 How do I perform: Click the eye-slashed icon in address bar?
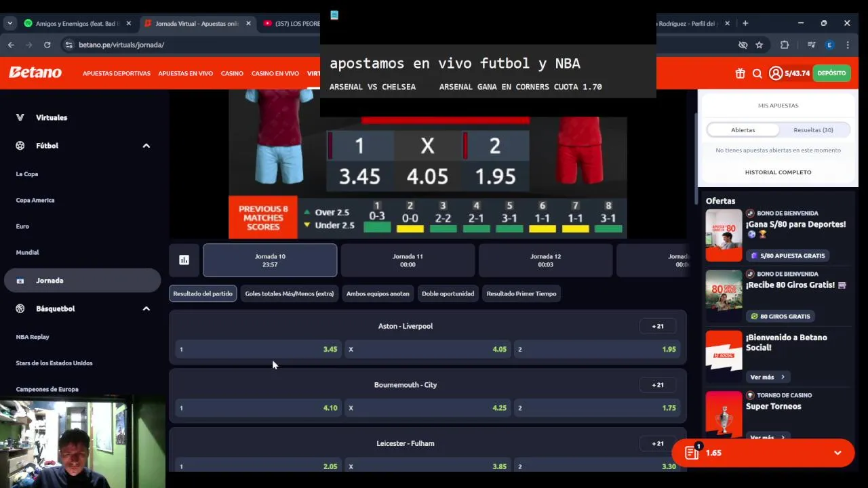click(x=743, y=45)
